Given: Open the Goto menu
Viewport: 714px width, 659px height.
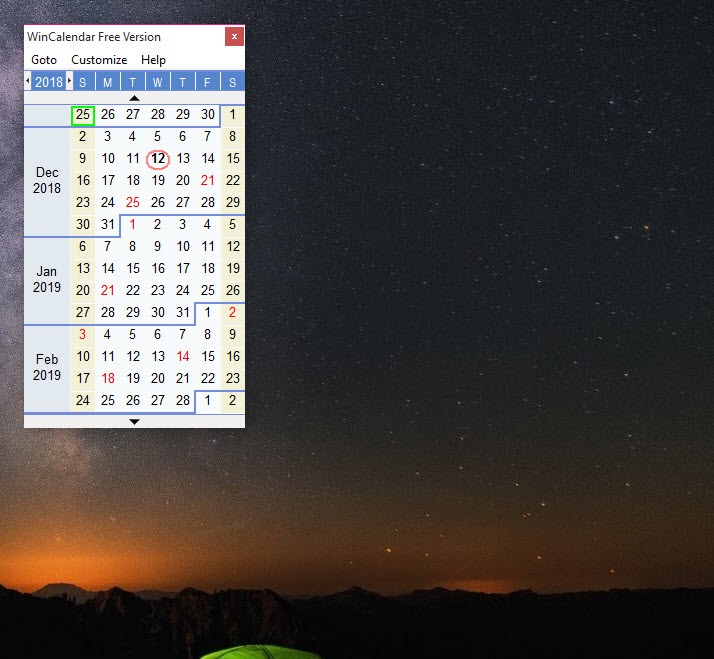Looking at the screenshot, I should 44,60.
